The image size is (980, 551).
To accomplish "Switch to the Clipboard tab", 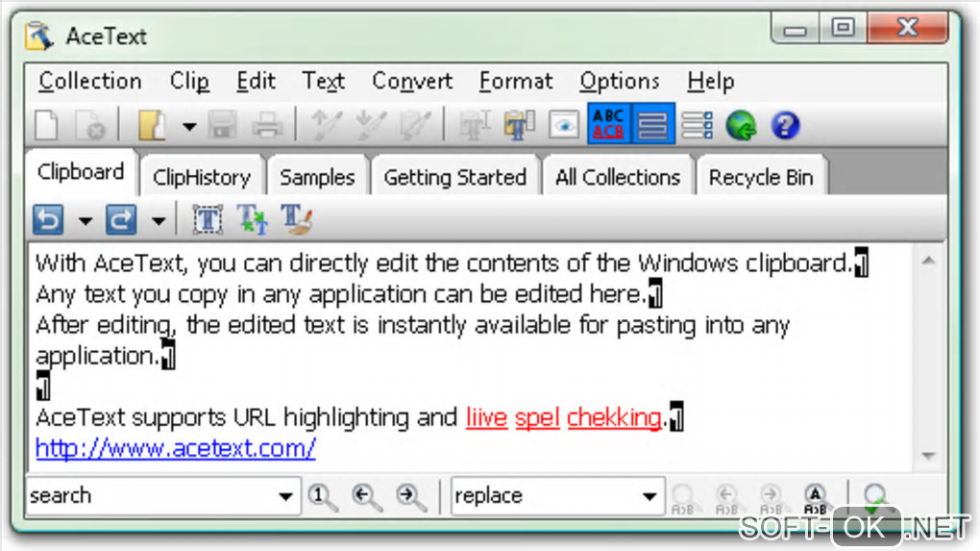I will pyautogui.click(x=81, y=172).
